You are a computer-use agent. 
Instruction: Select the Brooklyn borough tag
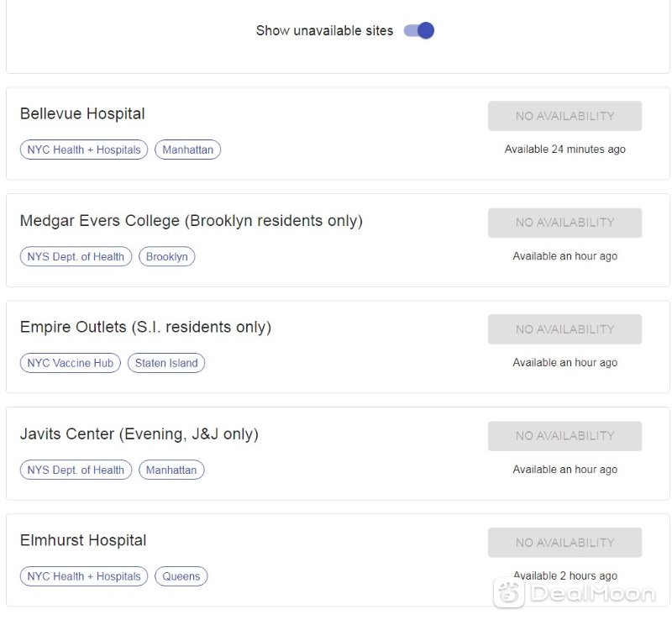click(x=166, y=256)
